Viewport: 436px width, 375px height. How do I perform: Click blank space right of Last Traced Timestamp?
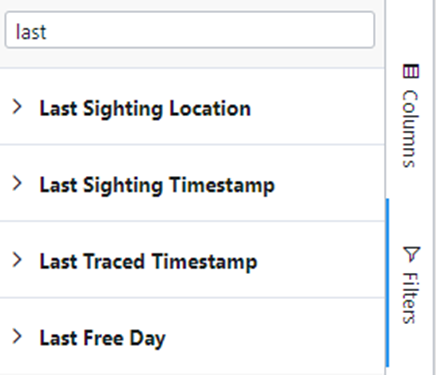320,260
